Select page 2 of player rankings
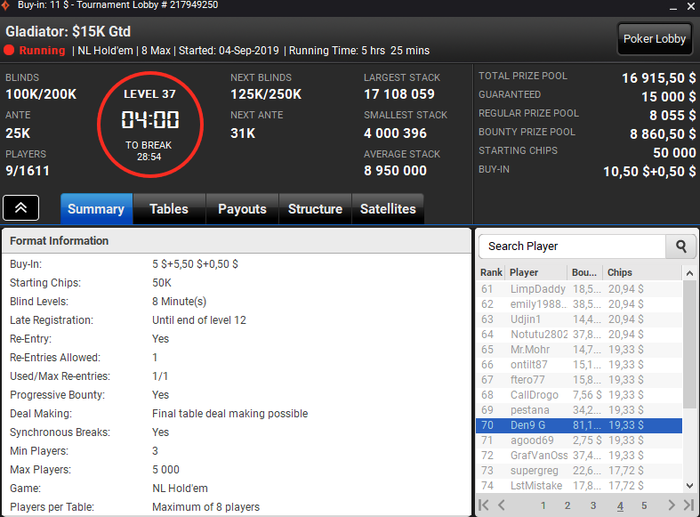The image size is (700, 517). [x=567, y=505]
